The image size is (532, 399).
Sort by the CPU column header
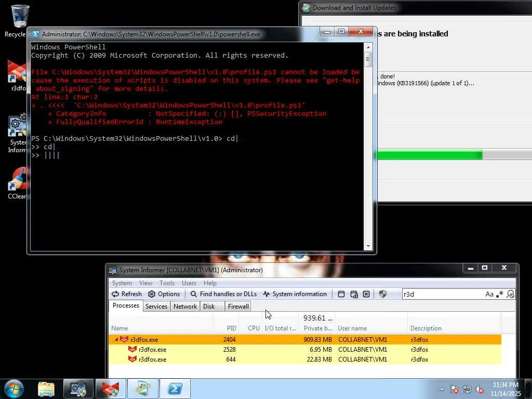pos(250,324)
